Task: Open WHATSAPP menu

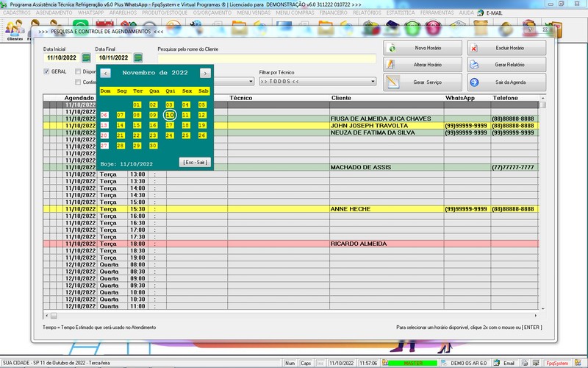Action: (x=90, y=13)
